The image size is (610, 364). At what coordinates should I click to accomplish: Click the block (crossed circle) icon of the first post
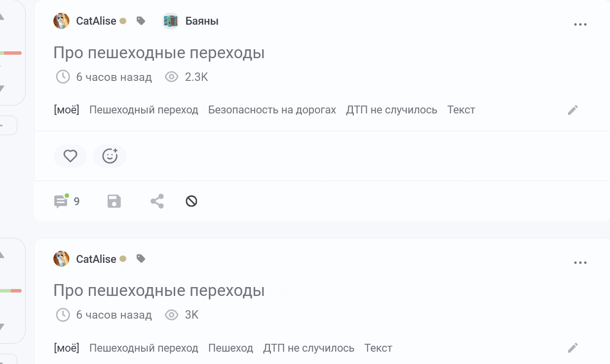pos(191,201)
